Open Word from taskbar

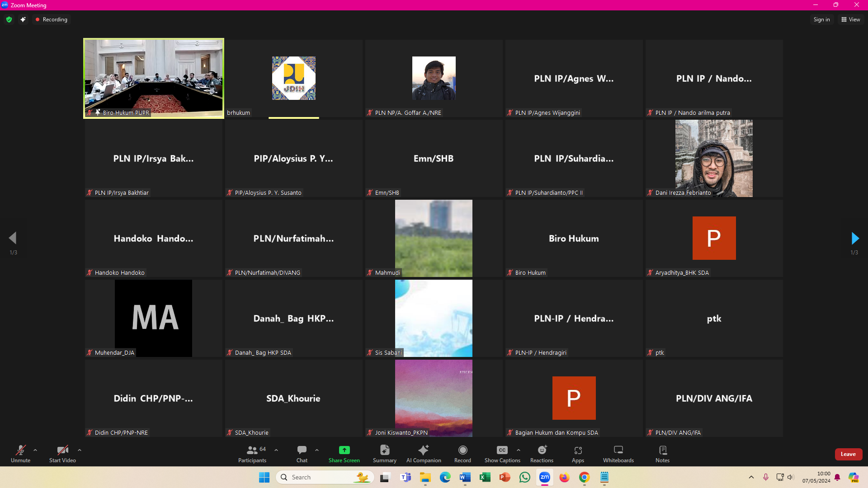(x=465, y=477)
